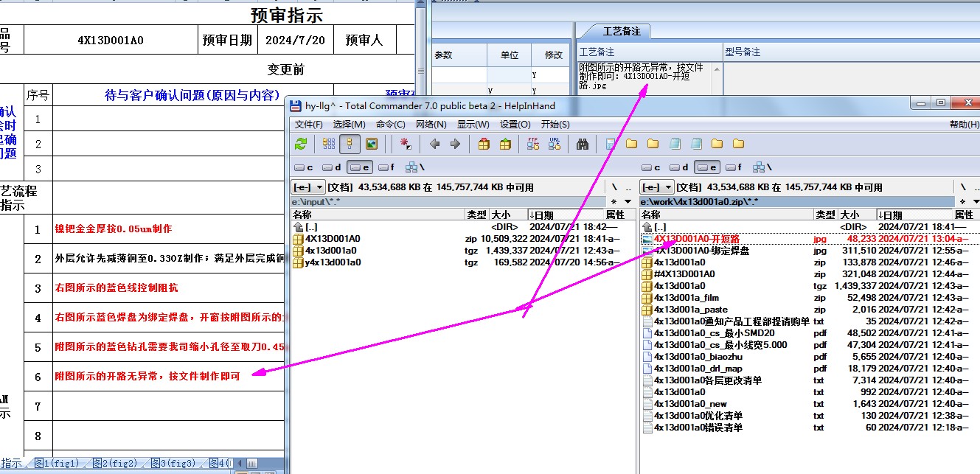The width and height of the screenshot is (980, 474).
Task: Select drive f button in right panel
Action: pos(733,167)
